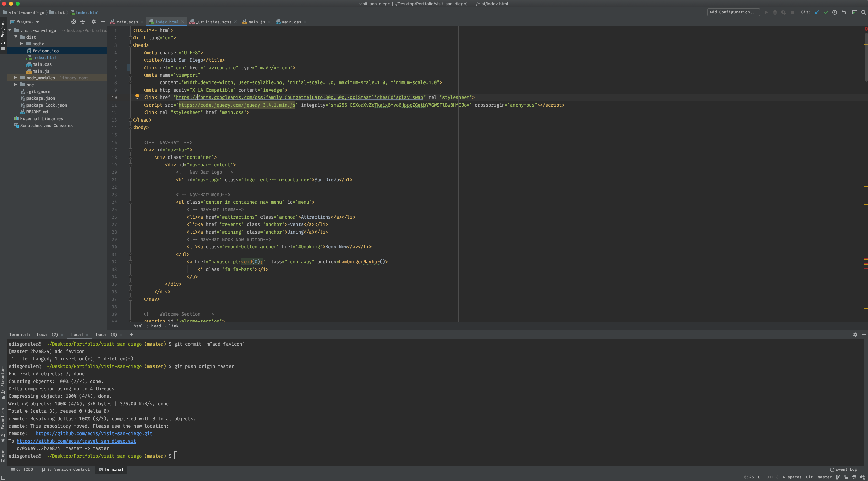Screen dimensions: 868x481
Task: Open the Event Log
Action: [844, 470]
